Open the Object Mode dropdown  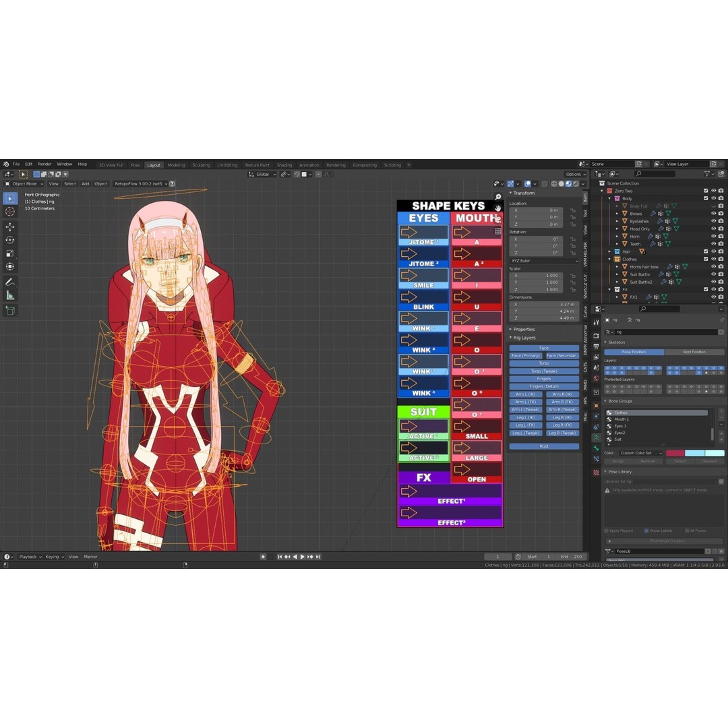tap(24, 184)
